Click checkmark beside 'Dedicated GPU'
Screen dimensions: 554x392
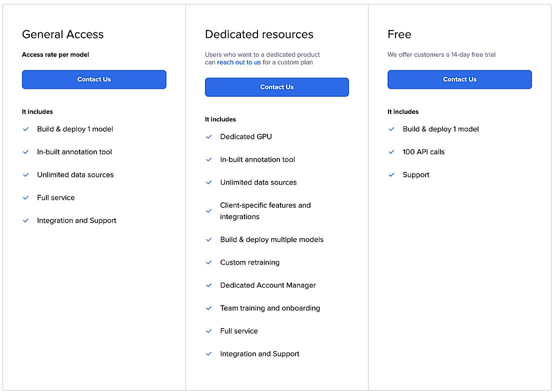pyautogui.click(x=209, y=137)
